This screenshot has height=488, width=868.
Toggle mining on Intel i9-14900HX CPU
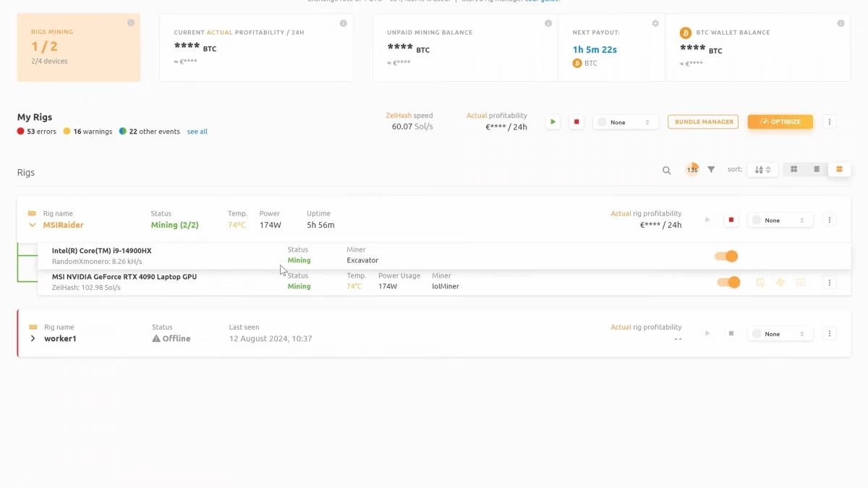(727, 256)
